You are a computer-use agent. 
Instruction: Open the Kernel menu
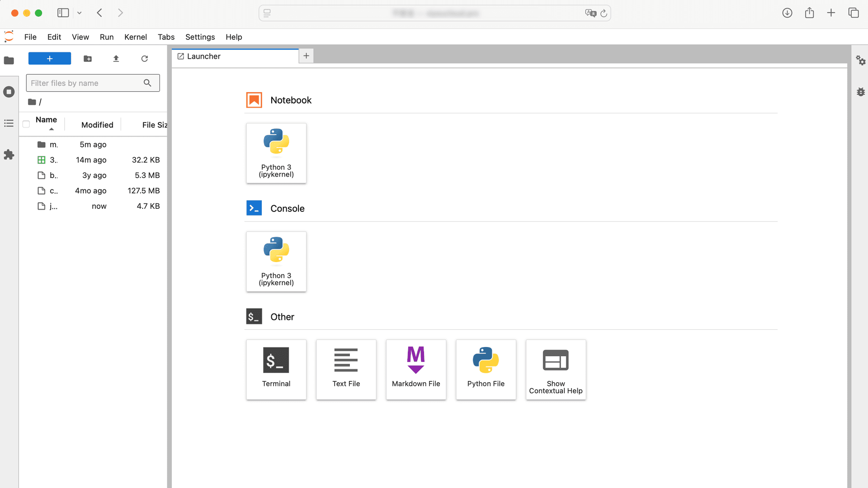[135, 37]
